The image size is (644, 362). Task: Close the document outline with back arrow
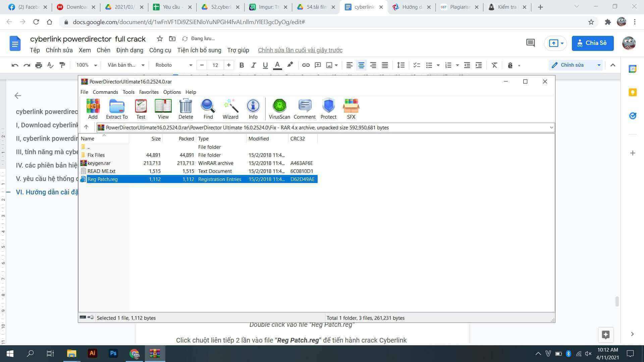(x=18, y=96)
